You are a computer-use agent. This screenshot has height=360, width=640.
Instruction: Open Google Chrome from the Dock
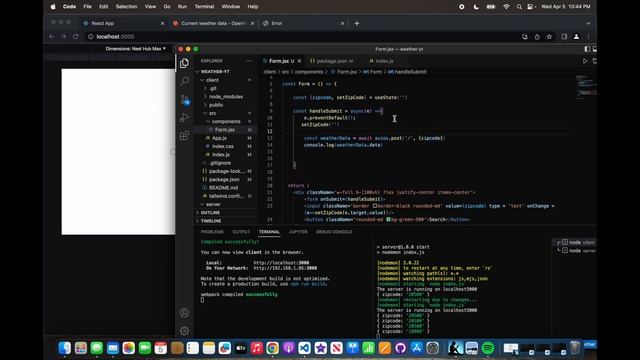pos(272,348)
